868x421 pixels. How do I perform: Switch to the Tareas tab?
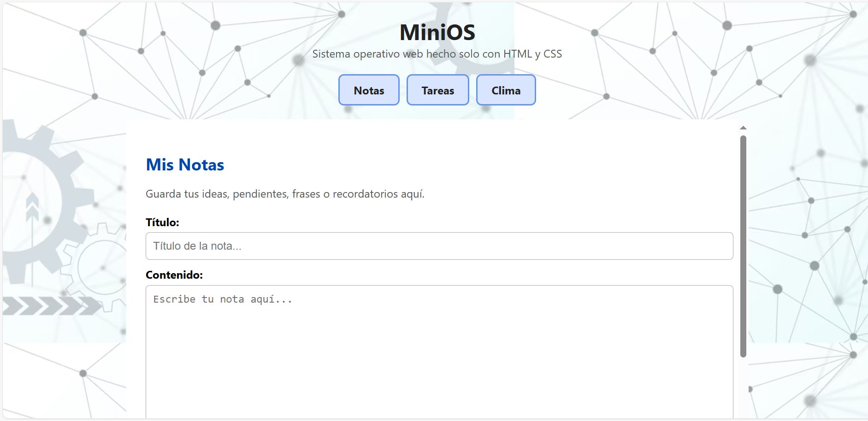(437, 90)
